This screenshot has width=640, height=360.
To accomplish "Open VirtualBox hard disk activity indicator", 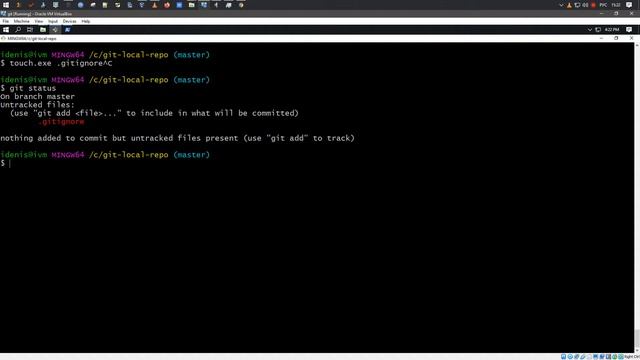I will click(563, 357).
